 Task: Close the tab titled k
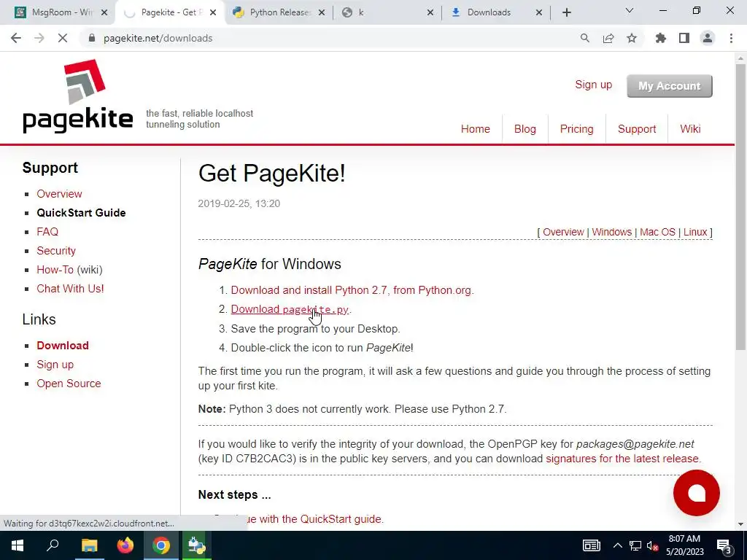coord(430,12)
